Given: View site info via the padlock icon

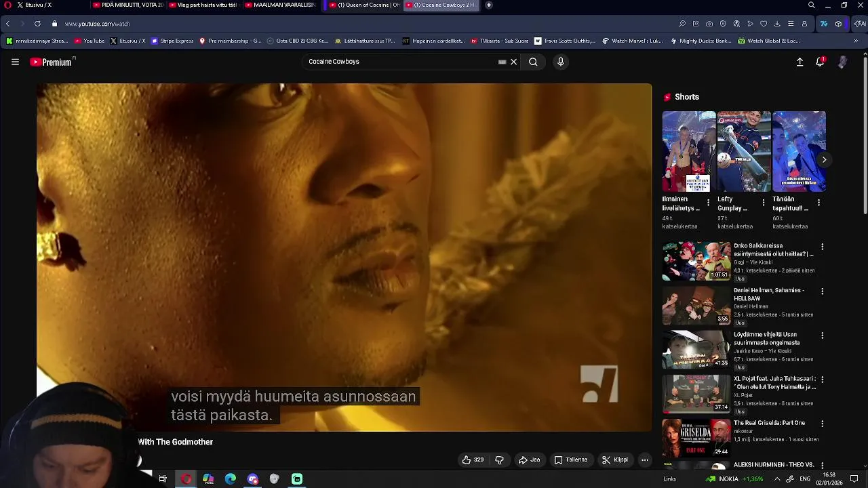Looking at the screenshot, I should 54,24.
